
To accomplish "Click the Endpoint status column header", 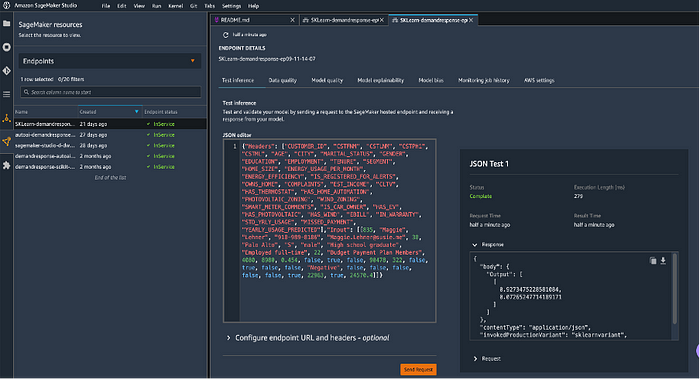I will point(161,112).
